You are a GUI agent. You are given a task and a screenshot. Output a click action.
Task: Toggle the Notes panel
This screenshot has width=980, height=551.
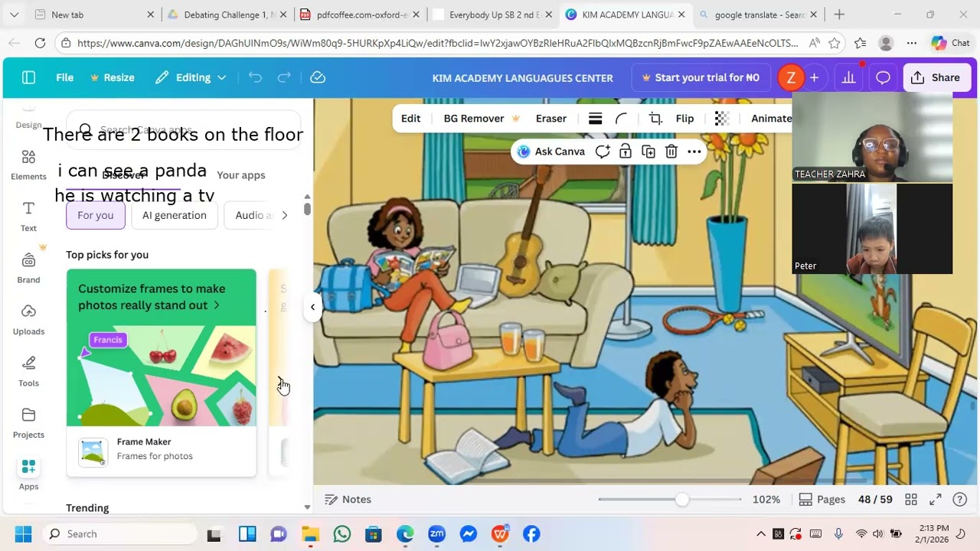348,500
